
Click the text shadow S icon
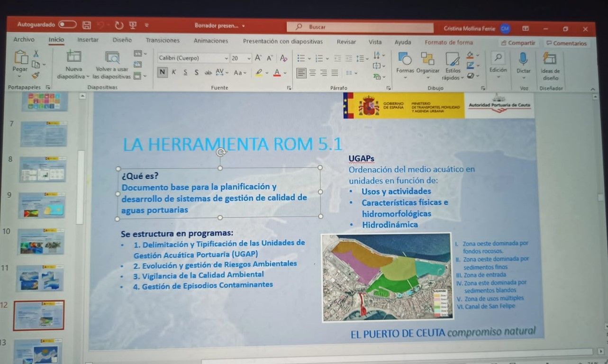(197, 73)
